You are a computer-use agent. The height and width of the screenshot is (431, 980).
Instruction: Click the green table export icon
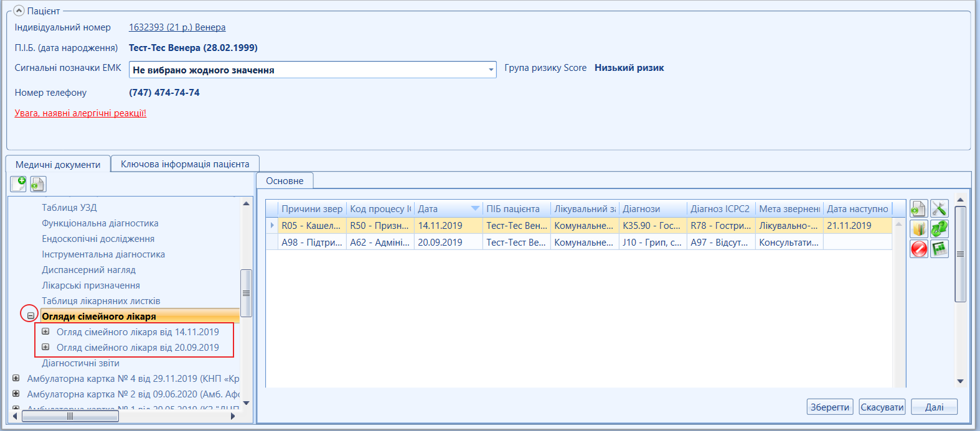(x=939, y=249)
